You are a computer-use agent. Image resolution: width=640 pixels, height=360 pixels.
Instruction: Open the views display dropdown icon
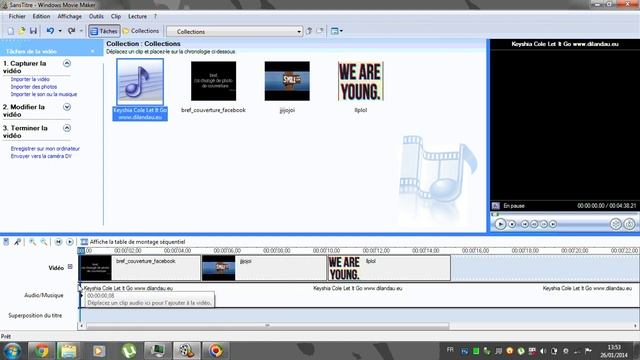(337, 31)
